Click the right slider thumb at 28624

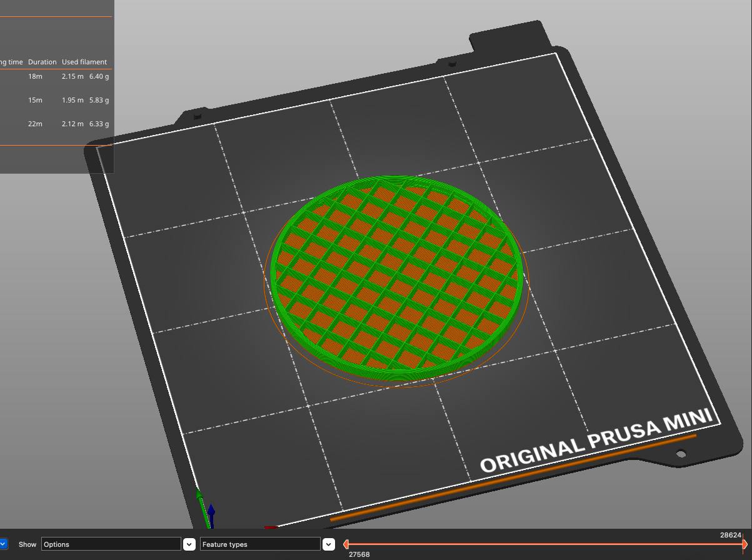click(744, 544)
